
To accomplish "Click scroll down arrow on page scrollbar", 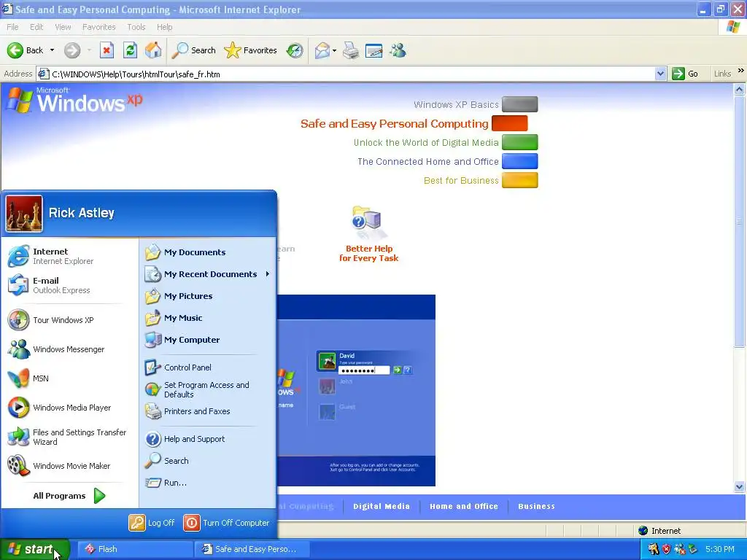I will click(x=740, y=486).
